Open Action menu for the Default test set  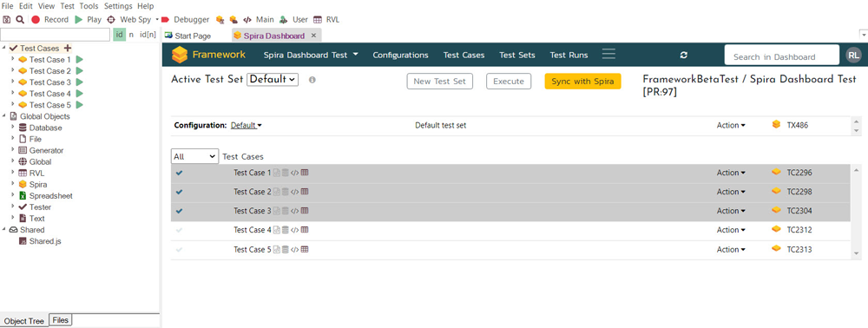(x=731, y=125)
